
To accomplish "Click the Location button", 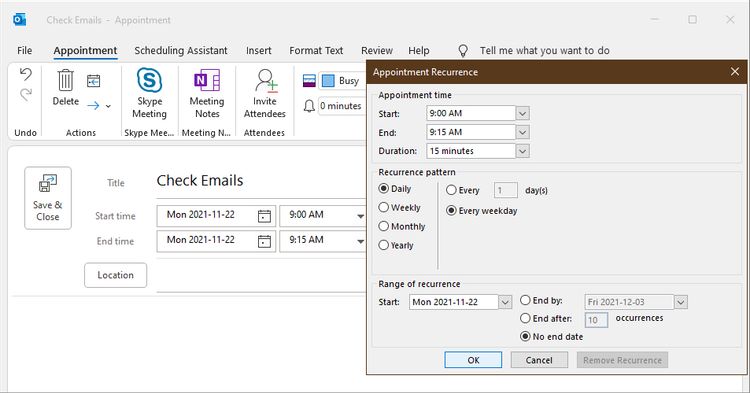I will pos(115,275).
